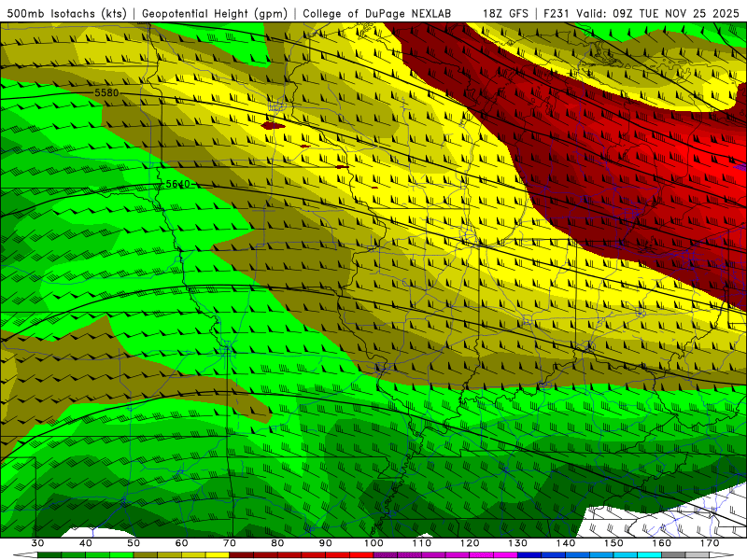Click the cyan legend swatch left of 160
This screenshot has height=560, width=747.
(x=649, y=554)
